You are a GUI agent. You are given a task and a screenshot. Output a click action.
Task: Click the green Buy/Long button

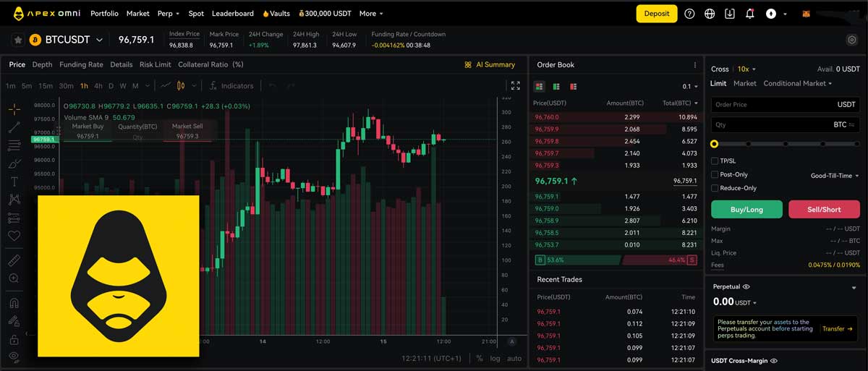point(746,210)
